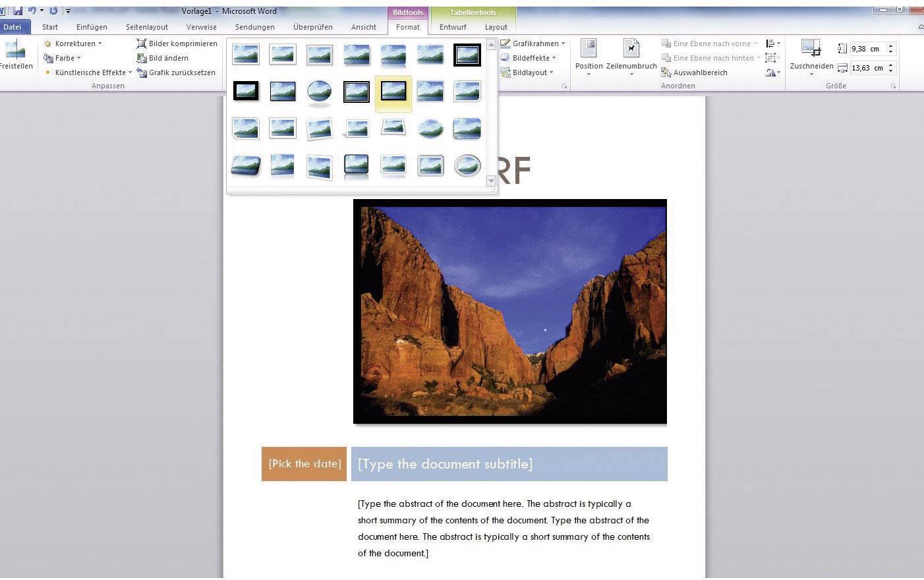Open the Layout tab under Tabellentools

(x=496, y=27)
